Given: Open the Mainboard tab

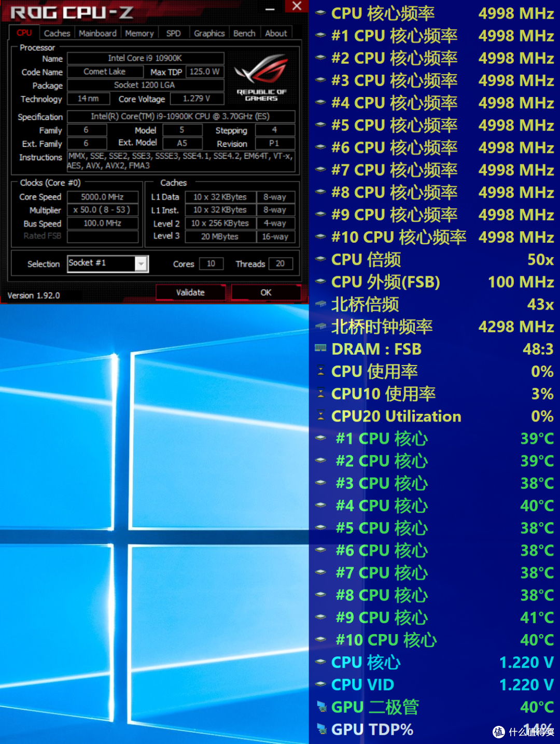Looking at the screenshot, I should [x=97, y=33].
